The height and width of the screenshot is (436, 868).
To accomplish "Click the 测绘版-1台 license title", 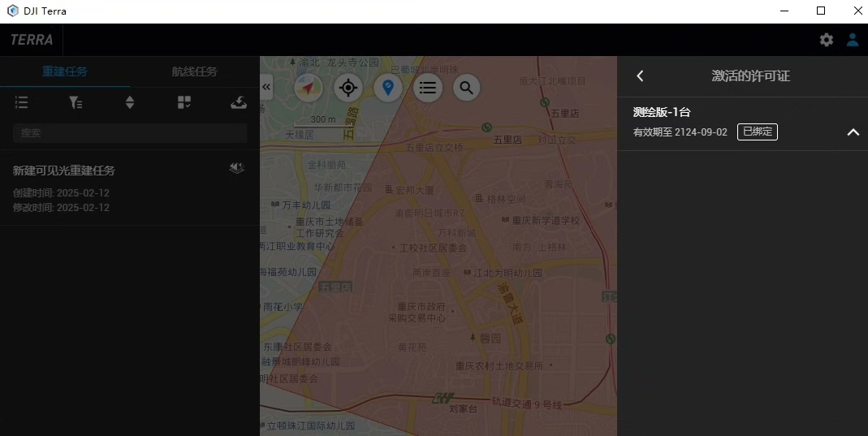I will [x=662, y=112].
